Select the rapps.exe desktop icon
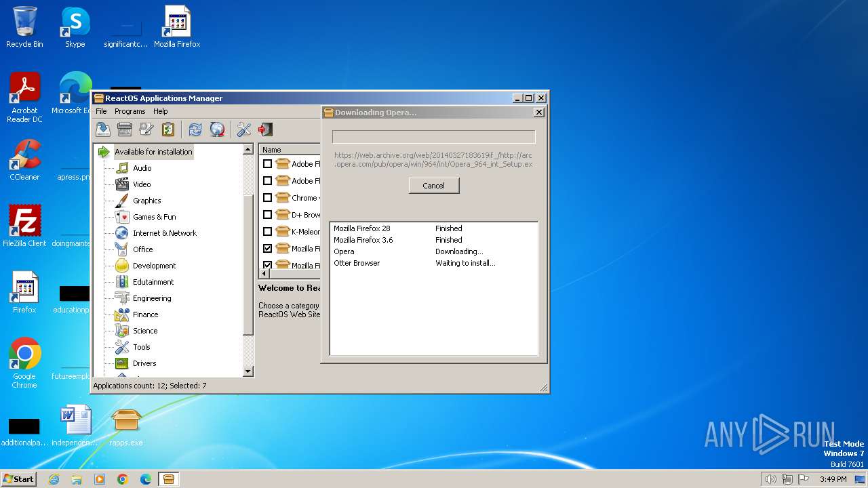 click(126, 426)
